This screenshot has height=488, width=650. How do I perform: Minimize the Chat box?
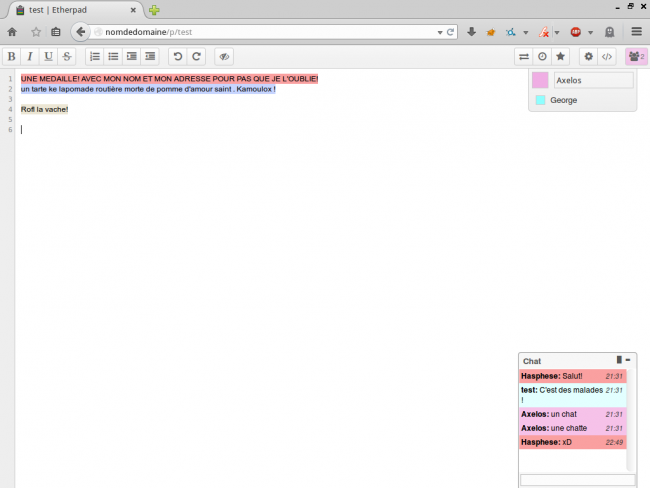click(x=628, y=360)
